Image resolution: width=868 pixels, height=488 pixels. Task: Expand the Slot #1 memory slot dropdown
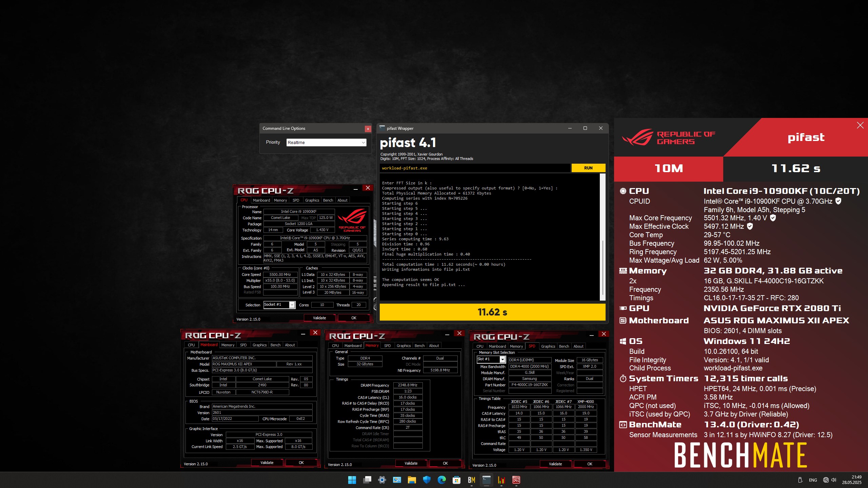click(x=502, y=359)
